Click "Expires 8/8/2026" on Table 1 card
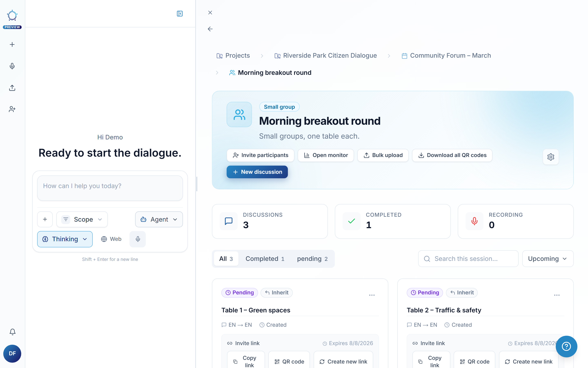The height and width of the screenshot is (368, 588). 348,343
